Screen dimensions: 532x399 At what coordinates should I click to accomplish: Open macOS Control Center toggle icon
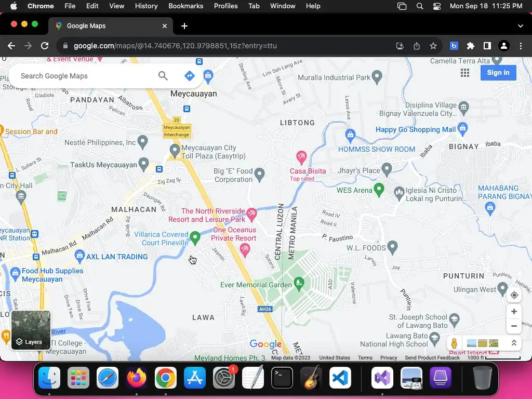point(436,6)
